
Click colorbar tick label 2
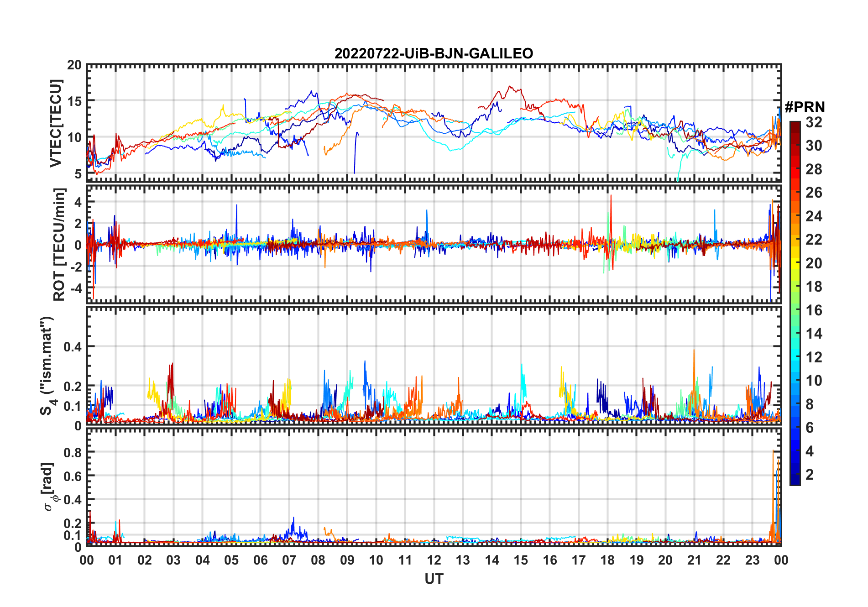point(810,475)
